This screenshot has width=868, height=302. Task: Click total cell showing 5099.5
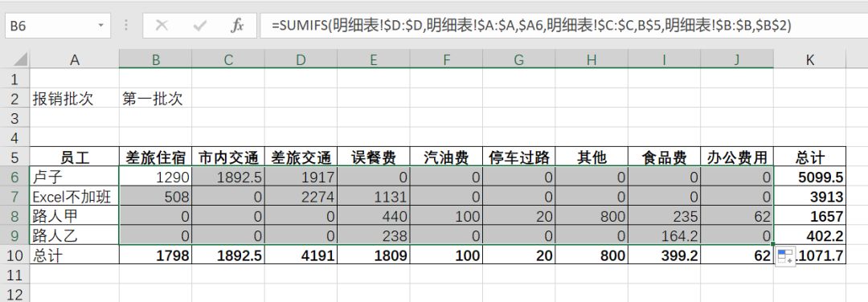tap(810, 177)
